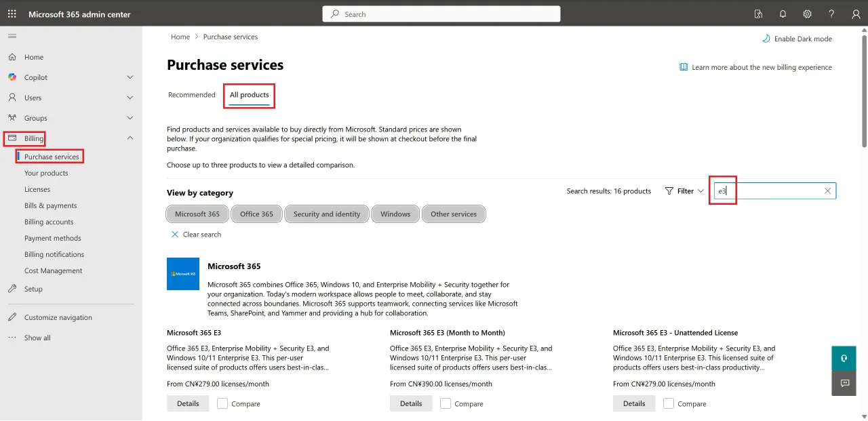Click the teal help headset button
868x421 pixels.
[x=845, y=358]
